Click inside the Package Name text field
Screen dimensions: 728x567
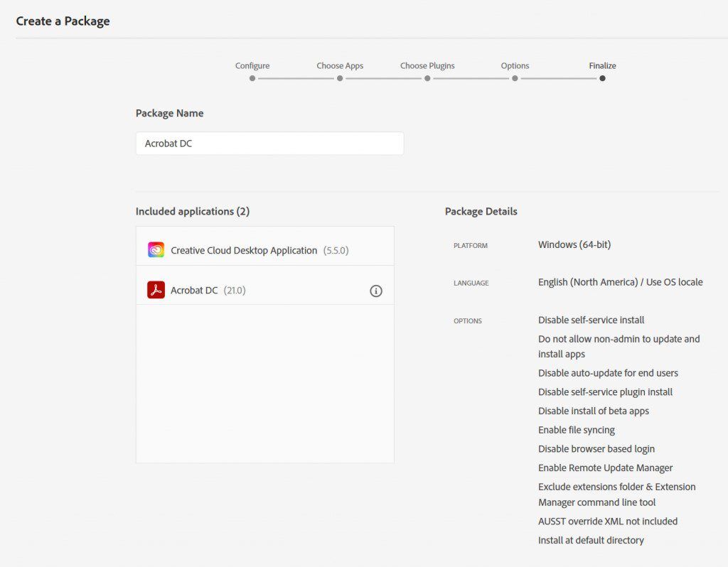pos(269,143)
